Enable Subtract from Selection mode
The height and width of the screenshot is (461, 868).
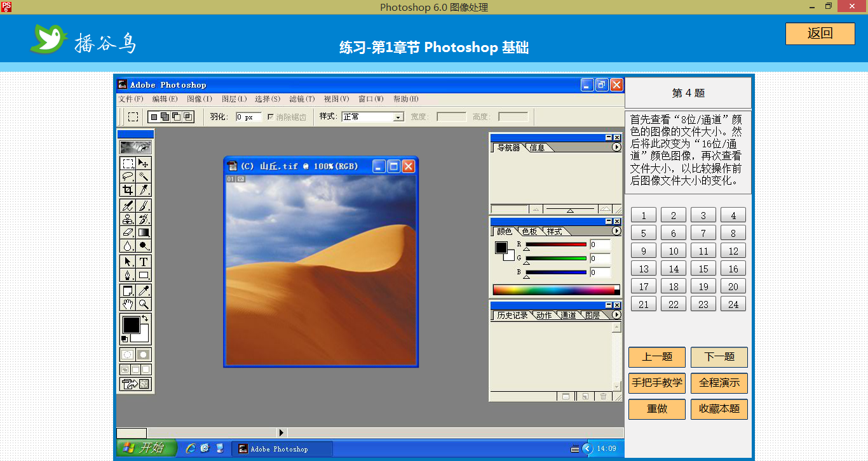point(176,117)
